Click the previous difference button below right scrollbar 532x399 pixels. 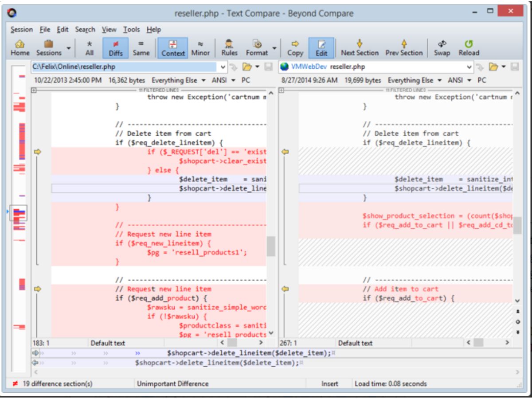pyautogui.click(x=518, y=312)
